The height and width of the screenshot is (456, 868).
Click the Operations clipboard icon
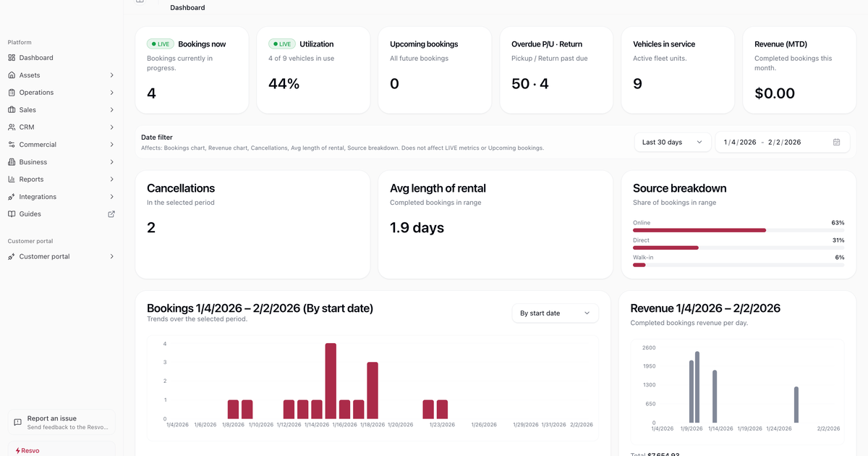[x=12, y=93]
